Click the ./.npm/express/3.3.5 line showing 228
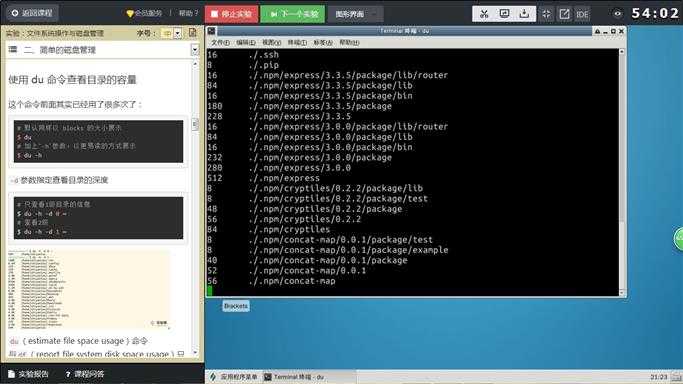The image size is (683, 384). pos(279,116)
